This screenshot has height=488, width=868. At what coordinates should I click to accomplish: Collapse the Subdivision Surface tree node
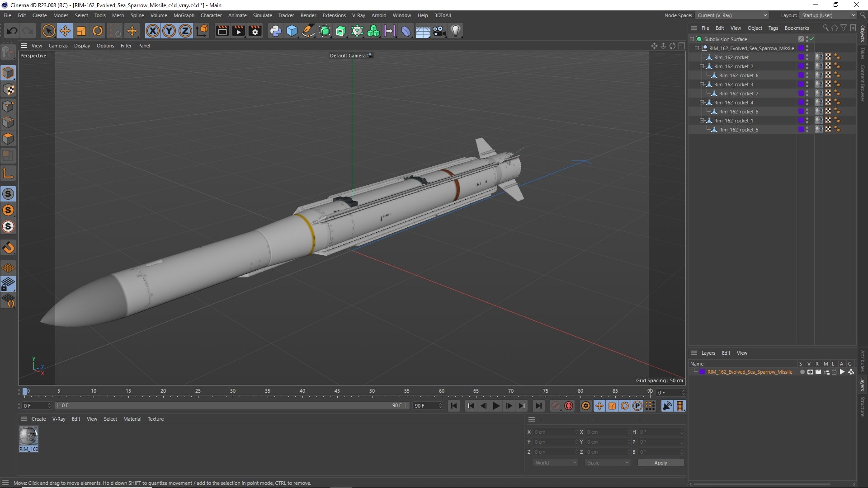692,39
